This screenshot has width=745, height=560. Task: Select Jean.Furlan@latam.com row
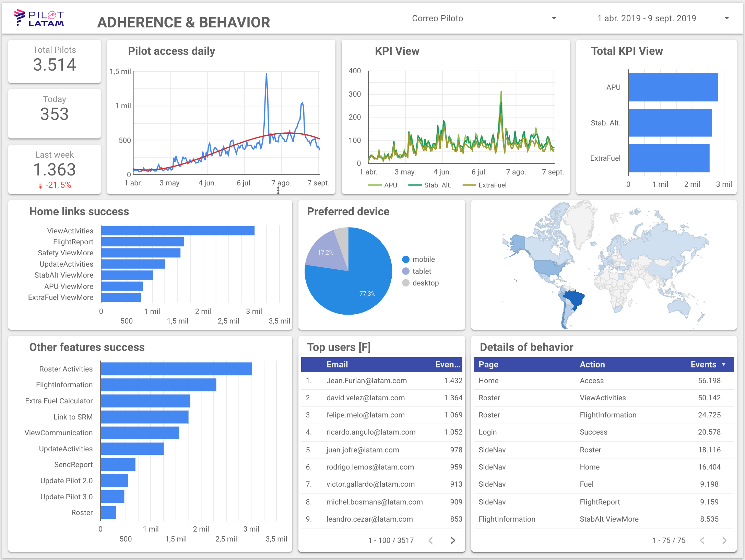(x=366, y=381)
